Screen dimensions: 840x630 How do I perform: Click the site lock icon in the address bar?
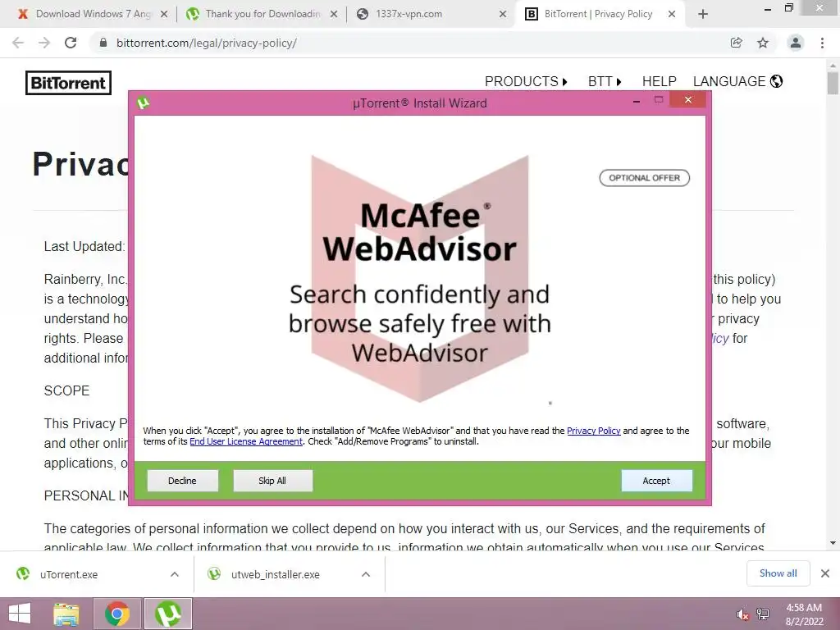click(x=103, y=43)
